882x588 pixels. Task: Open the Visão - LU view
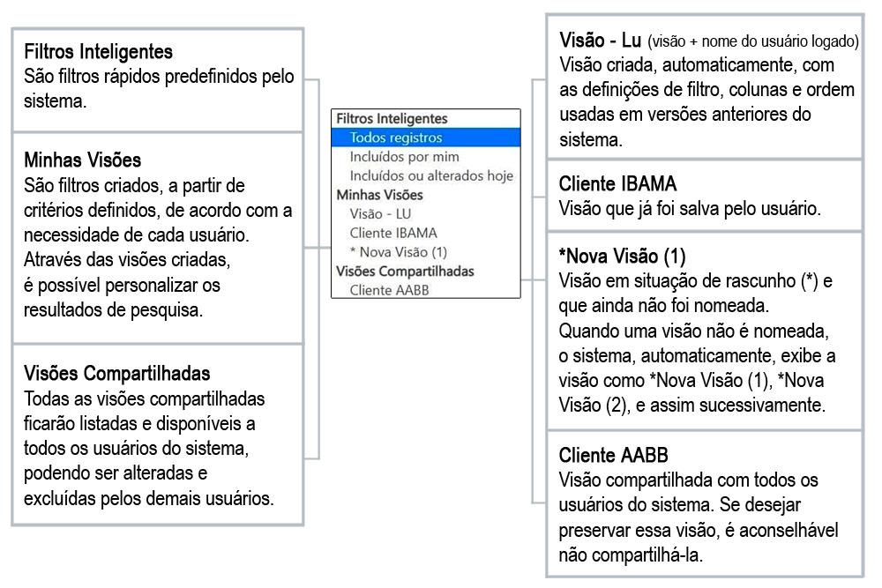[x=426, y=214]
